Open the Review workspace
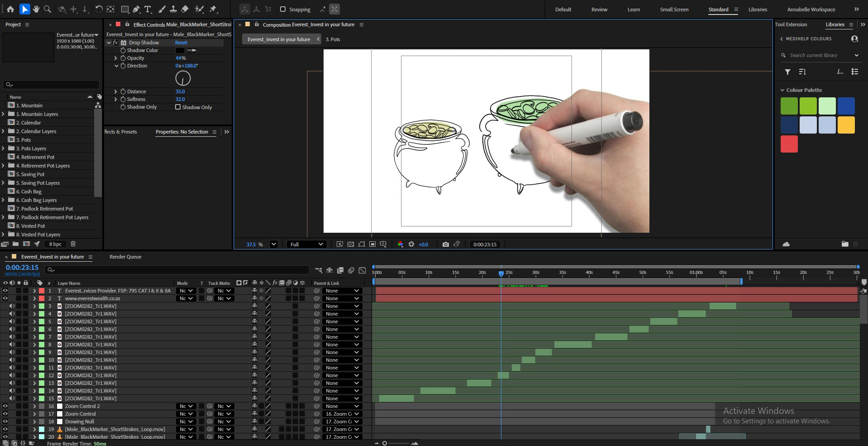The height and width of the screenshot is (446, 868). (599, 10)
